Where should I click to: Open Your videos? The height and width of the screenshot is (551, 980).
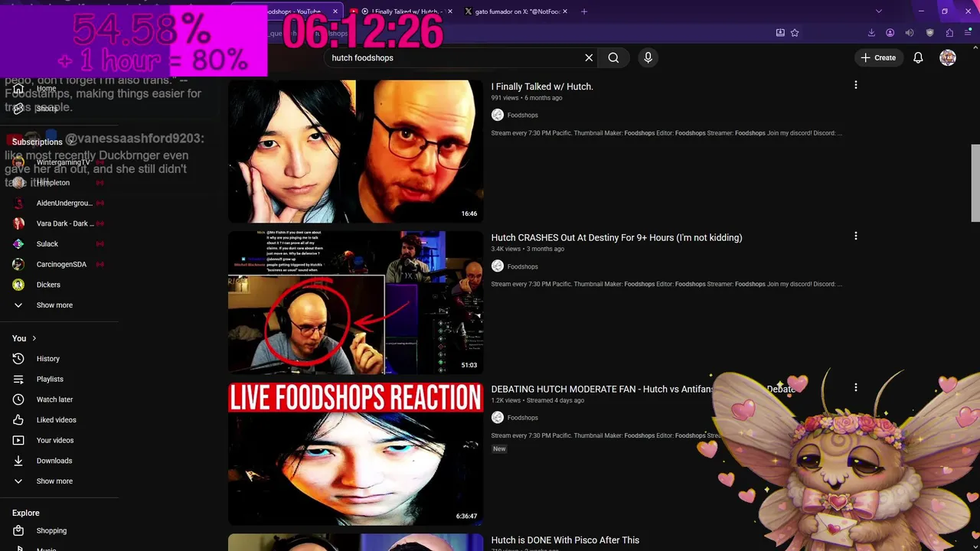click(x=60, y=440)
